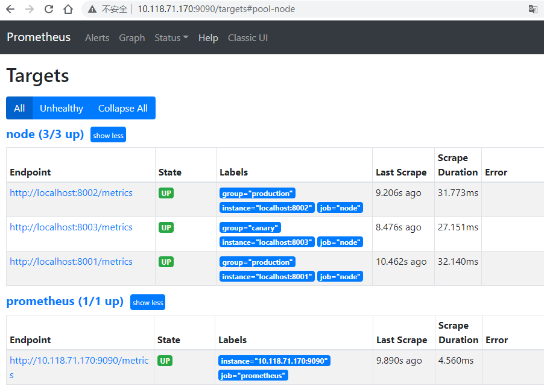Open localhost:8002 metrics endpoint link
Viewport: 544px width, 392px height.
click(71, 193)
